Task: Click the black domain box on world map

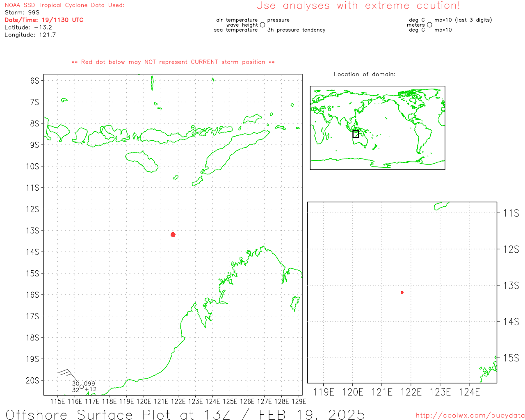Action: click(x=356, y=134)
